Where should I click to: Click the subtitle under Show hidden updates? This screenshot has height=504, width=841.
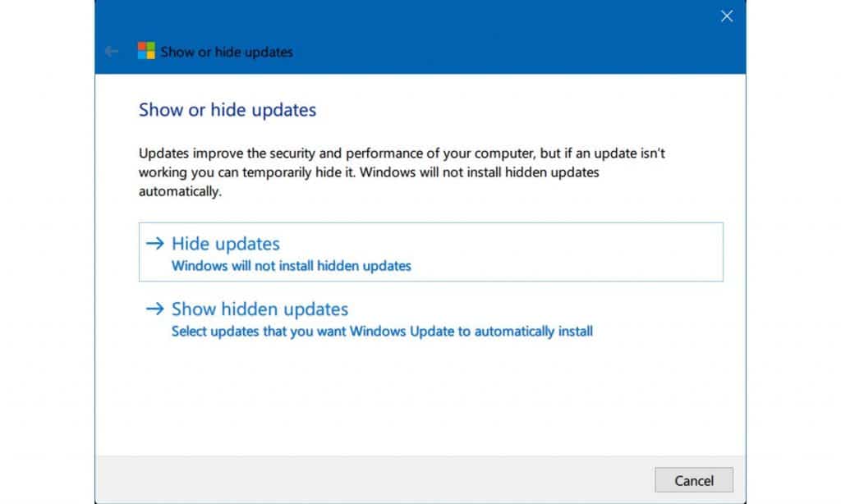pyautogui.click(x=382, y=331)
